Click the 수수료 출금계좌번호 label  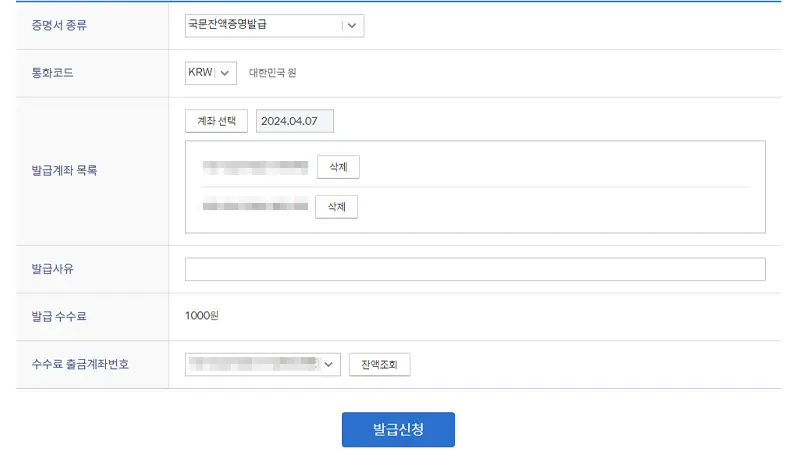click(80, 364)
